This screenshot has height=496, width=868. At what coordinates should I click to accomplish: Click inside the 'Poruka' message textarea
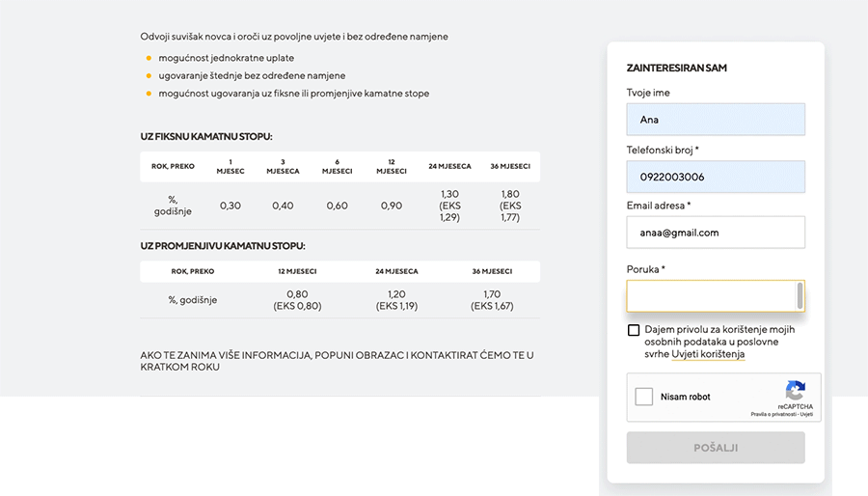pos(711,296)
